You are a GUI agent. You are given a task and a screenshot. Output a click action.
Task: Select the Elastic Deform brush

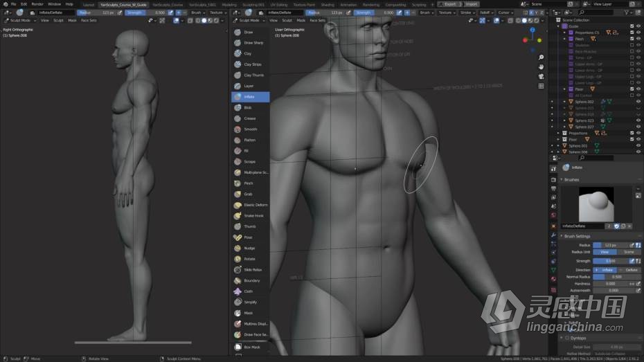pos(251,205)
